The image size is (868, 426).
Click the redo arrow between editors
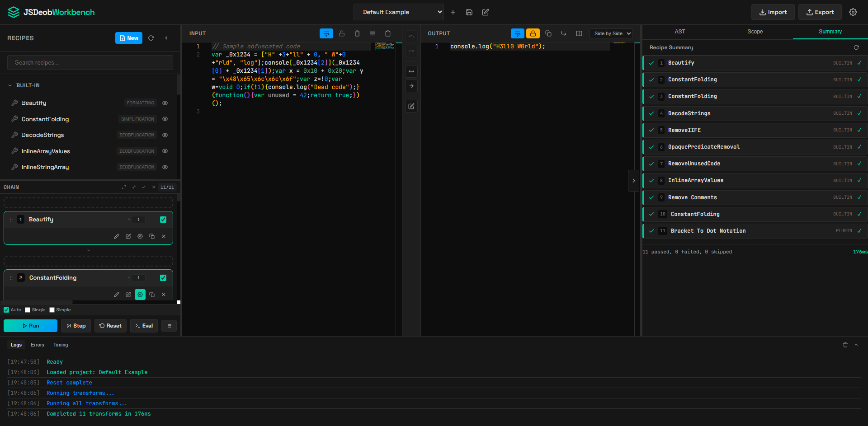tap(411, 51)
